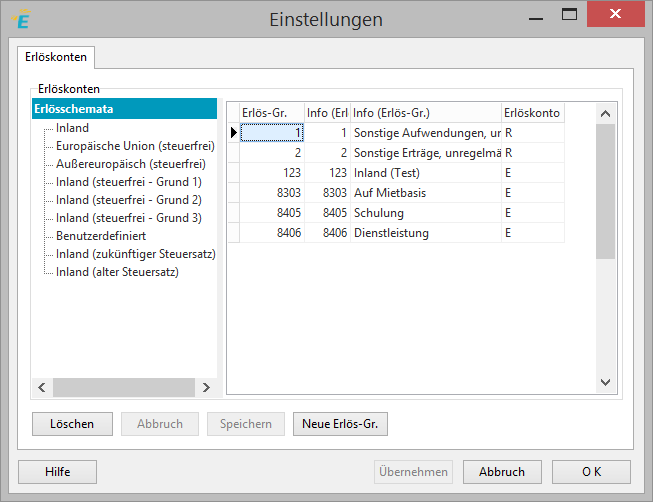This screenshot has height=502, width=653.
Task: Click the table's scroll up arrow
Action: 606,113
